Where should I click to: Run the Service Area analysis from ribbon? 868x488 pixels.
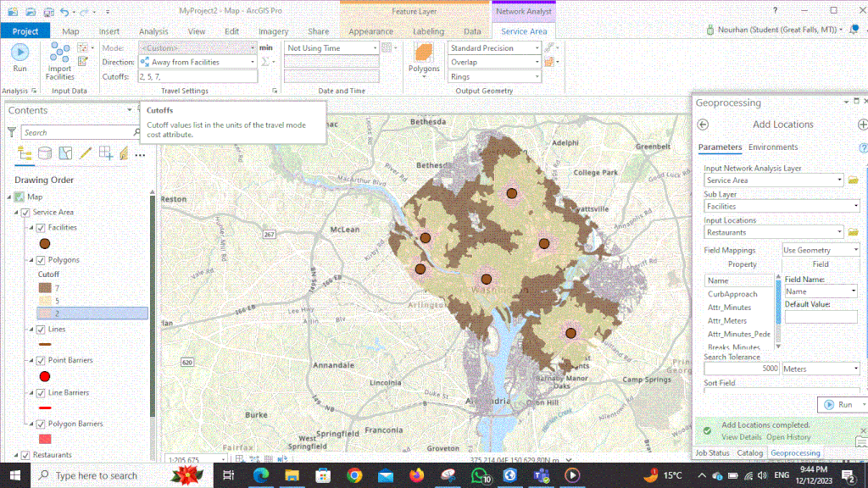(x=20, y=58)
